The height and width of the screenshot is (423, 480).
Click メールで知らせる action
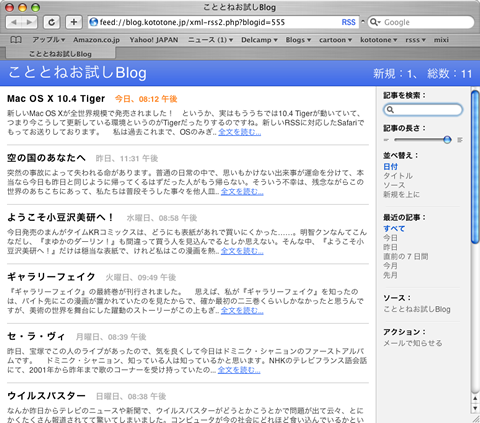coord(413,343)
